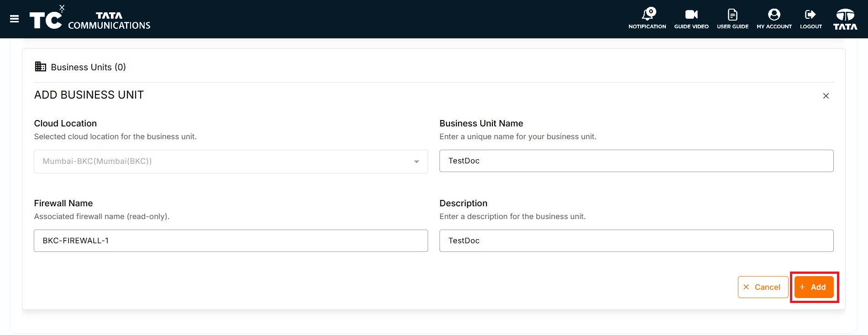Click the Cancel button
The width and height of the screenshot is (868, 335).
coord(763,287)
